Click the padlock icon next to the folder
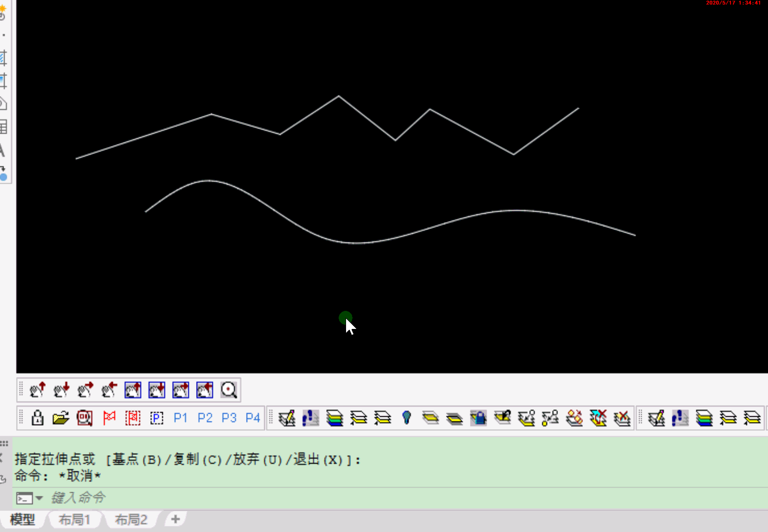Image resolution: width=768 pixels, height=532 pixels. point(37,418)
